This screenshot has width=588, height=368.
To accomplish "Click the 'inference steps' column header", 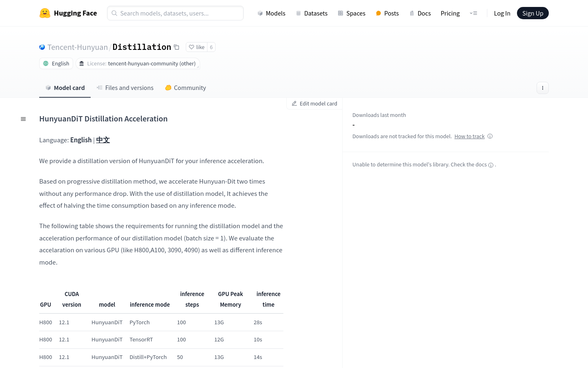I will pyautogui.click(x=192, y=299).
